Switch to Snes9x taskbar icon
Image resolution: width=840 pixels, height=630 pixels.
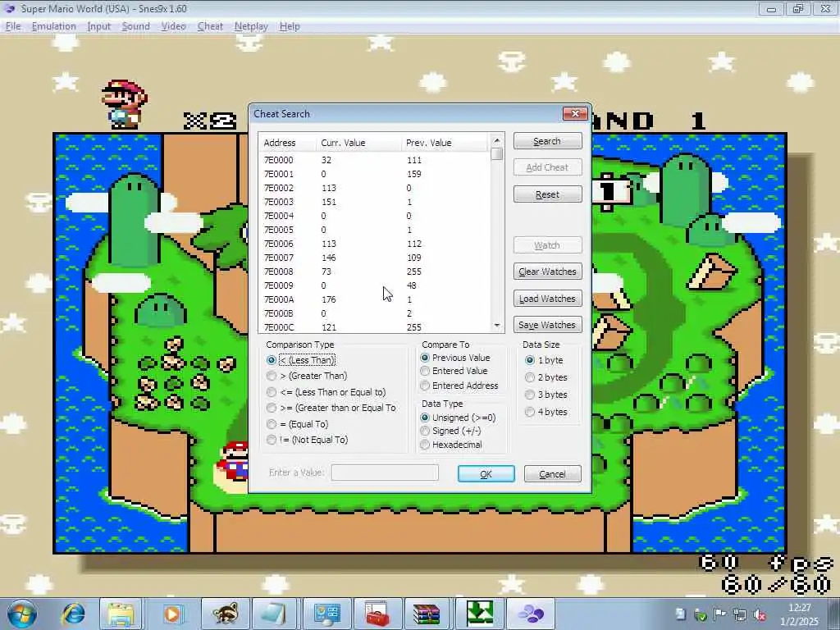coord(531,614)
